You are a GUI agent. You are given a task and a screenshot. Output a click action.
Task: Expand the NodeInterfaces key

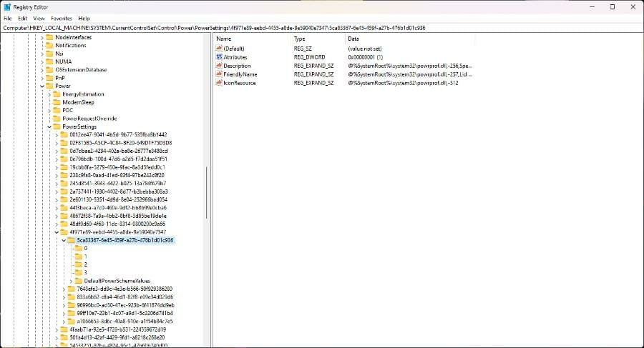(42, 37)
